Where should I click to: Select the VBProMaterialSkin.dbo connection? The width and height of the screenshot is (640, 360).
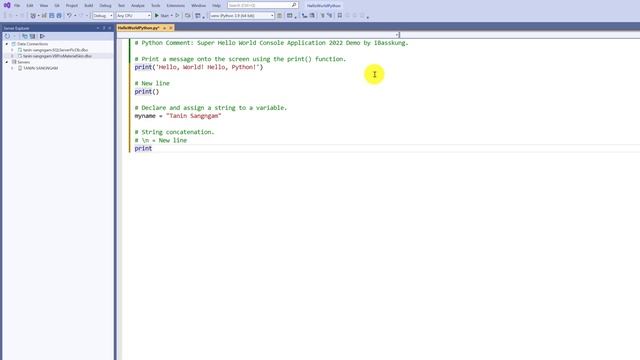(x=57, y=56)
